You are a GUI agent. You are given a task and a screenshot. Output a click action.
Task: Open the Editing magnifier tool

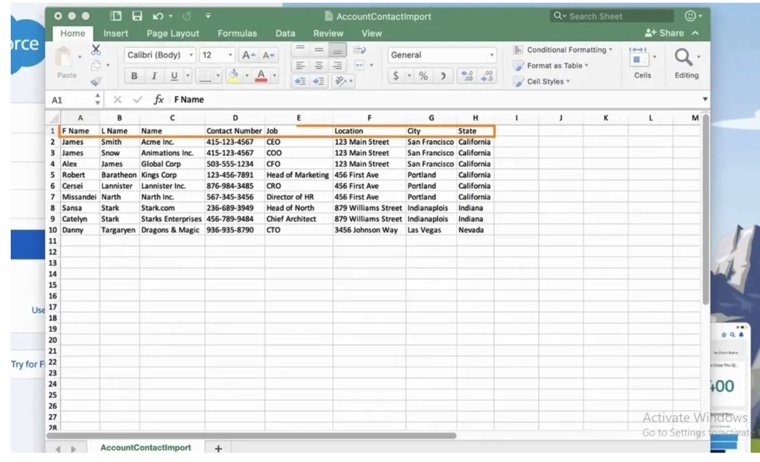pos(684,57)
